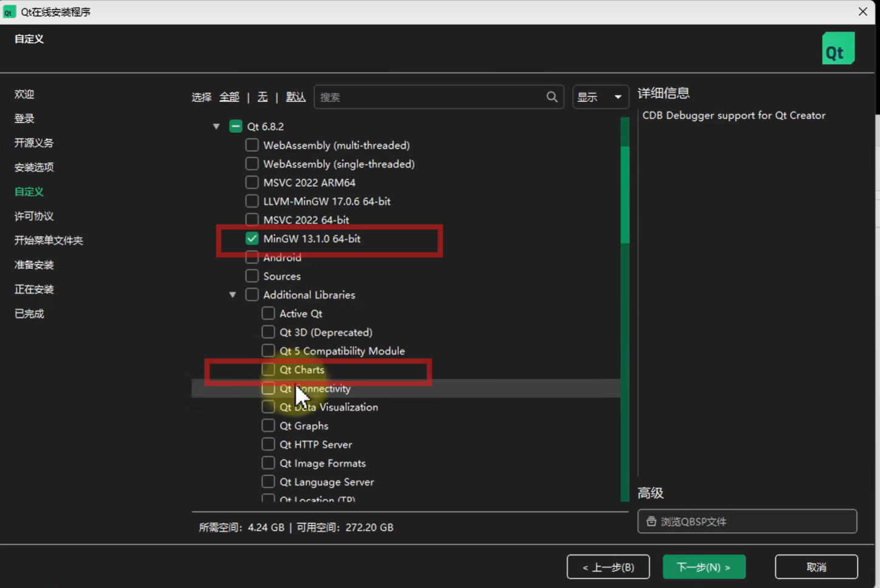
Task: Check the Qt Graphs checkbox
Action: click(268, 425)
